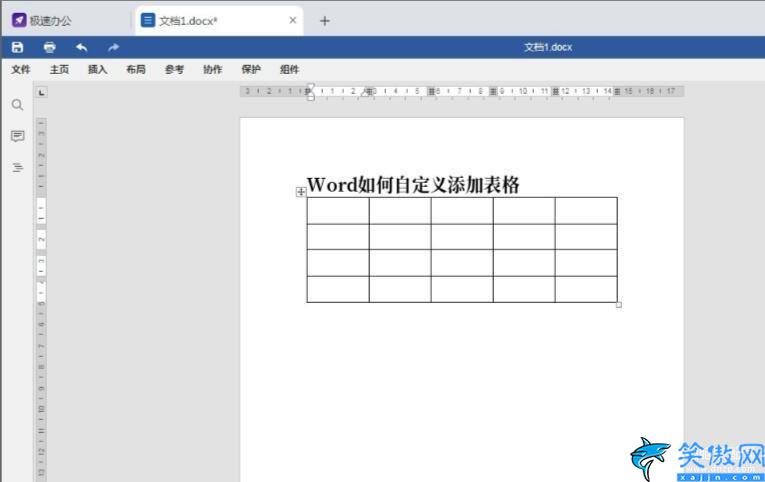Undo the last action

(x=81, y=47)
